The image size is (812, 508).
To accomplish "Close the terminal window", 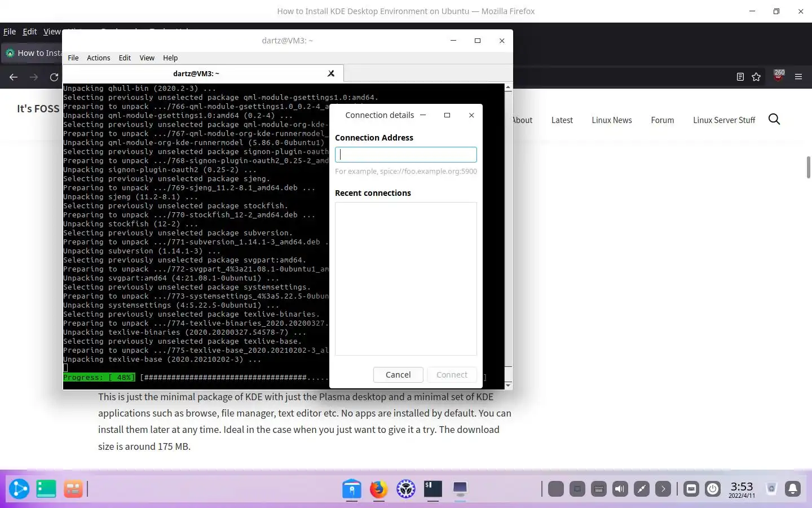I will (502, 41).
